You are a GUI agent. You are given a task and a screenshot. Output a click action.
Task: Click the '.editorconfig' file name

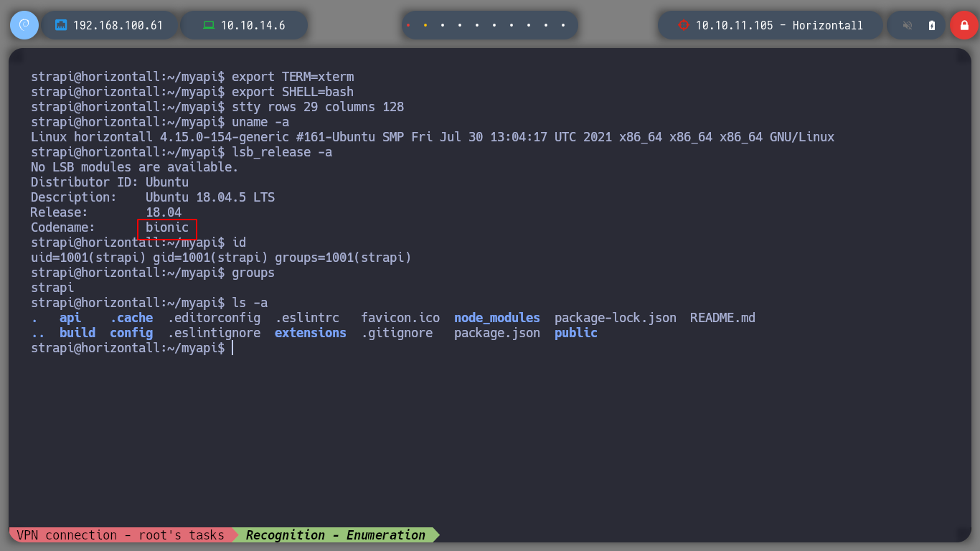tap(214, 318)
